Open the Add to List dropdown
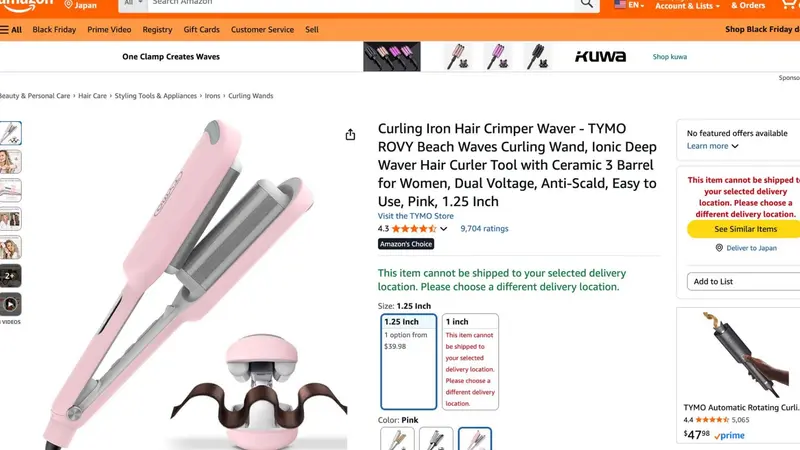 pyautogui.click(x=743, y=282)
